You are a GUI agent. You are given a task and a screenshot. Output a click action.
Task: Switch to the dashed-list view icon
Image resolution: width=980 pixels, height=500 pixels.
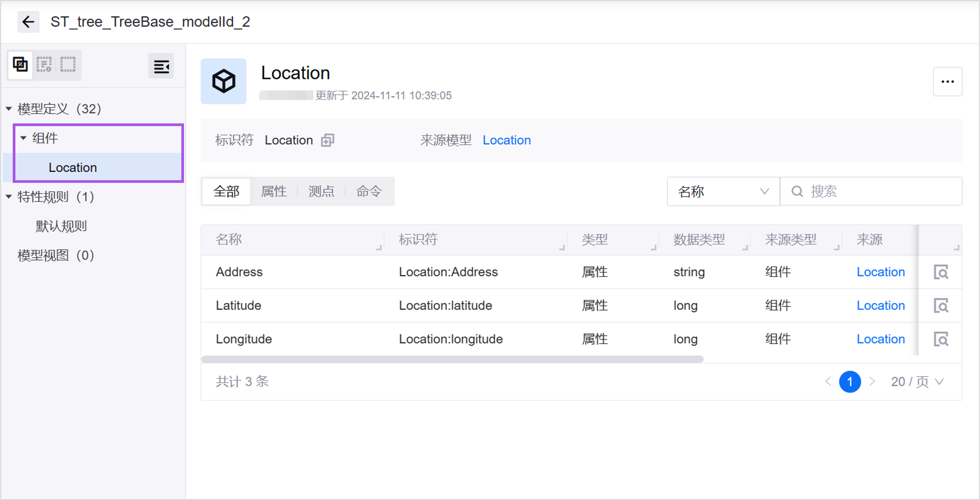(x=44, y=65)
